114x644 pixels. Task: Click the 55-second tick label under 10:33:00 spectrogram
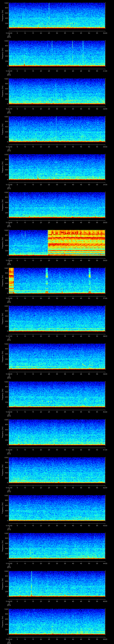(x=97, y=184)
